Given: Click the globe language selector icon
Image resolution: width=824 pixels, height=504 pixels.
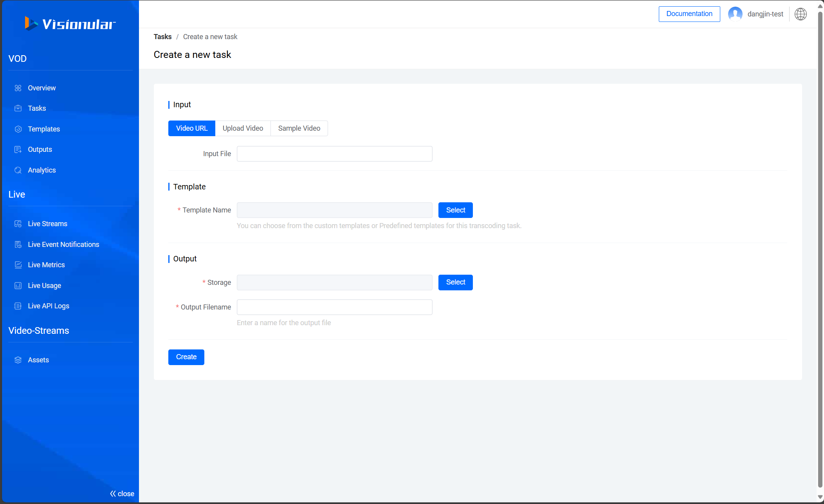Looking at the screenshot, I should [x=801, y=14].
